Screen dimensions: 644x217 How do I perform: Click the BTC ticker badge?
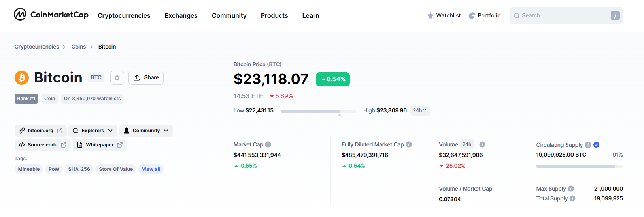[x=96, y=78]
